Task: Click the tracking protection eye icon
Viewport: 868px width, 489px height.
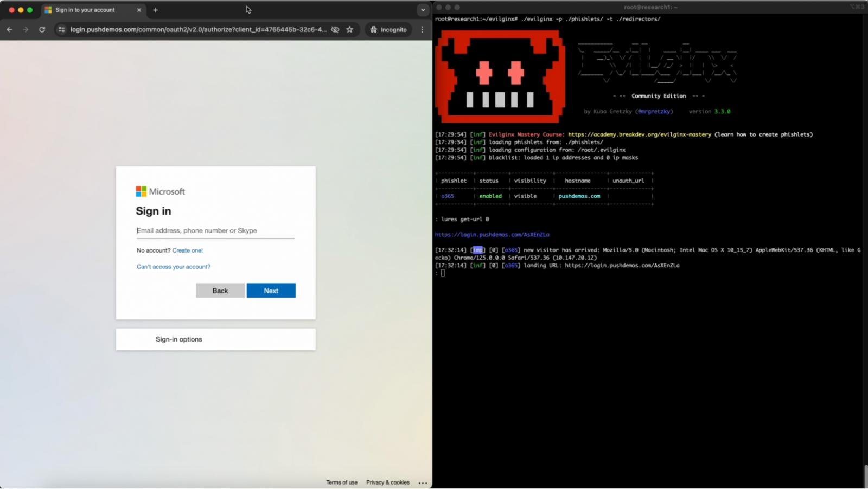Action: pyautogui.click(x=335, y=29)
